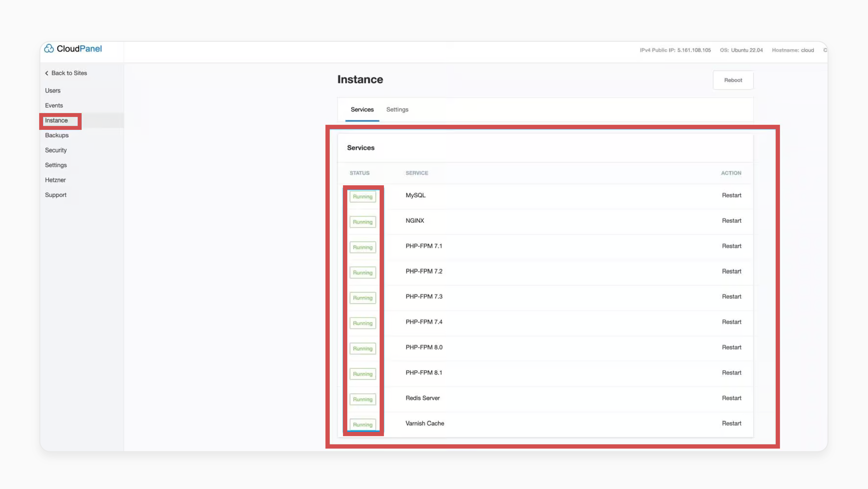
Task: Restart the Redis Server service
Action: pyautogui.click(x=732, y=398)
